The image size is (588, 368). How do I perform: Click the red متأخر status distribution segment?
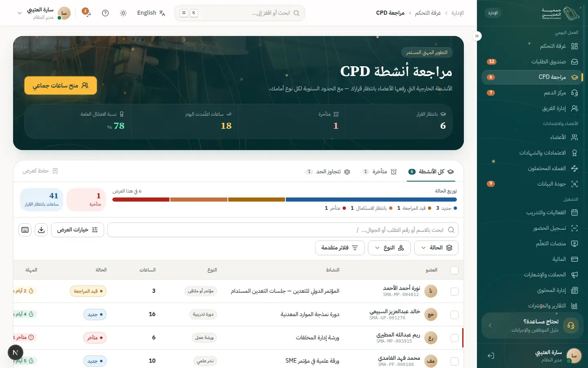[141, 200]
